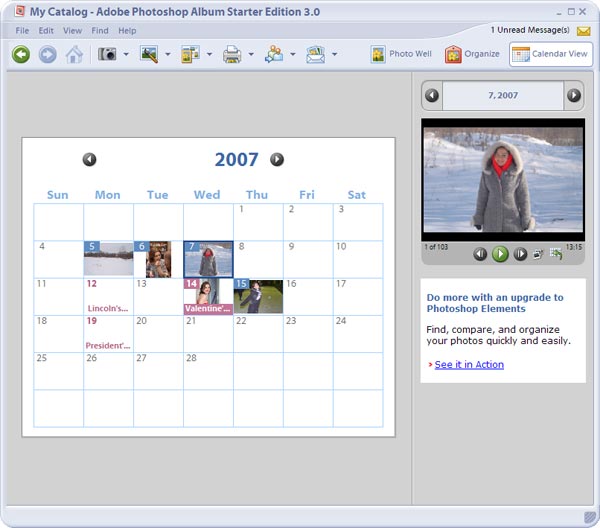Expand the Fix Photo dropdown arrow
The height and width of the screenshot is (528, 600).
click(168, 54)
